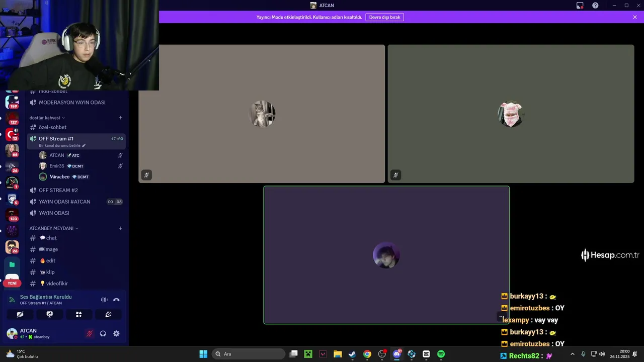Open user settings gear

pos(116,333)
